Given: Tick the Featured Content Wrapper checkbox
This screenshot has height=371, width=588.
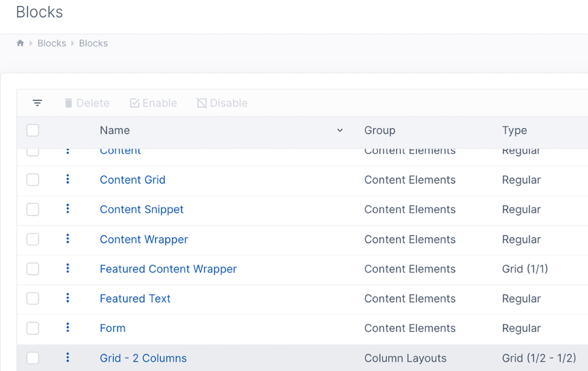Looking at the screenshot, I should (x=33, y=269).
